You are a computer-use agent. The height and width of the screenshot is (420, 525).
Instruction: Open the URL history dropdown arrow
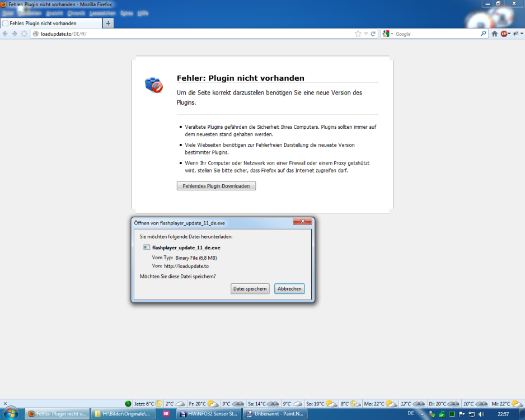(366, 34)
